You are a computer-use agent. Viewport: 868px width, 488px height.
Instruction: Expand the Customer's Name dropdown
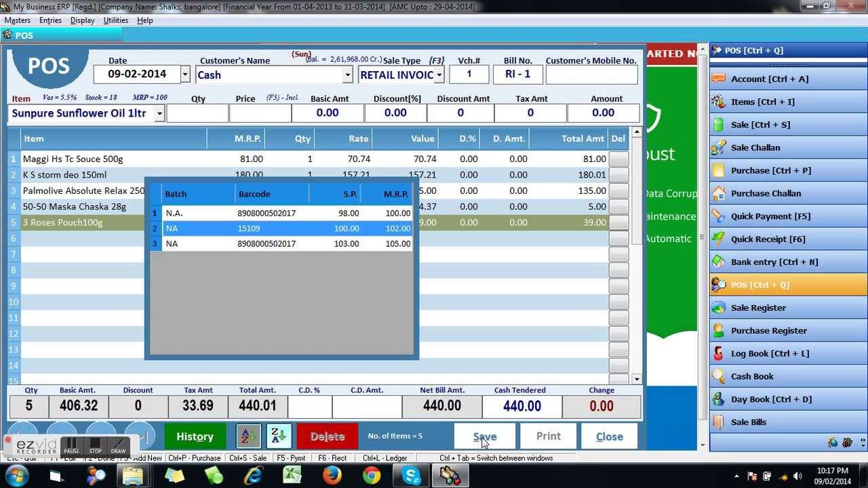(x=348, y=75)
